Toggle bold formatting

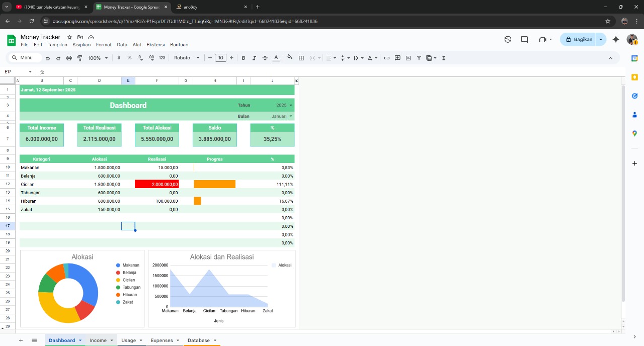[244, 58]
